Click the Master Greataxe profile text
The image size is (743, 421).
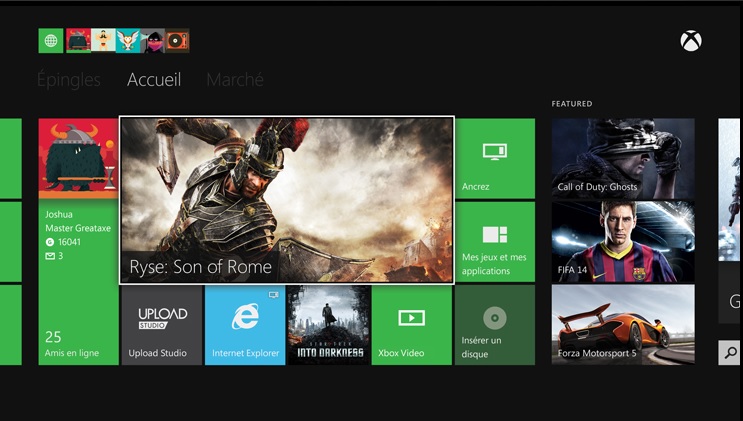pos(78,228)
